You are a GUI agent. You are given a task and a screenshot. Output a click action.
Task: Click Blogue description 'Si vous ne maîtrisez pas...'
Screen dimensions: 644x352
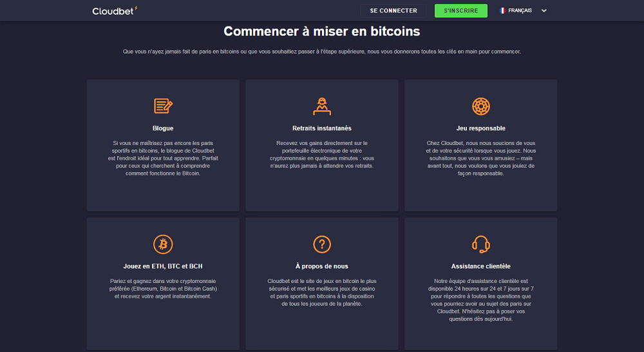163,159
